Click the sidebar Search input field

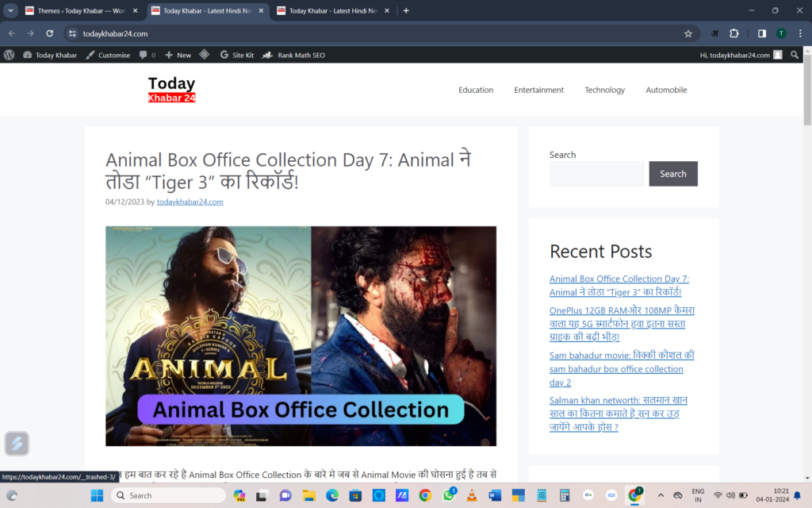click(x=596, y=174)
